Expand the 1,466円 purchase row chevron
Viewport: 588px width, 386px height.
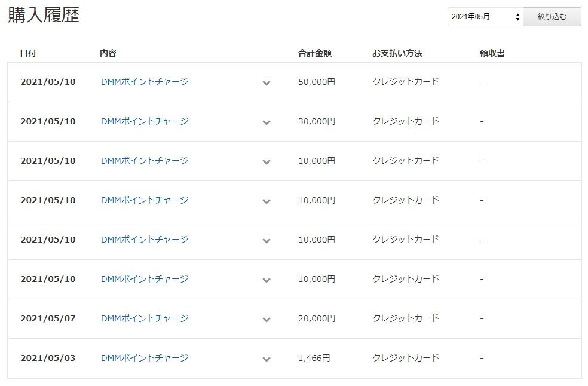(267, 359)
